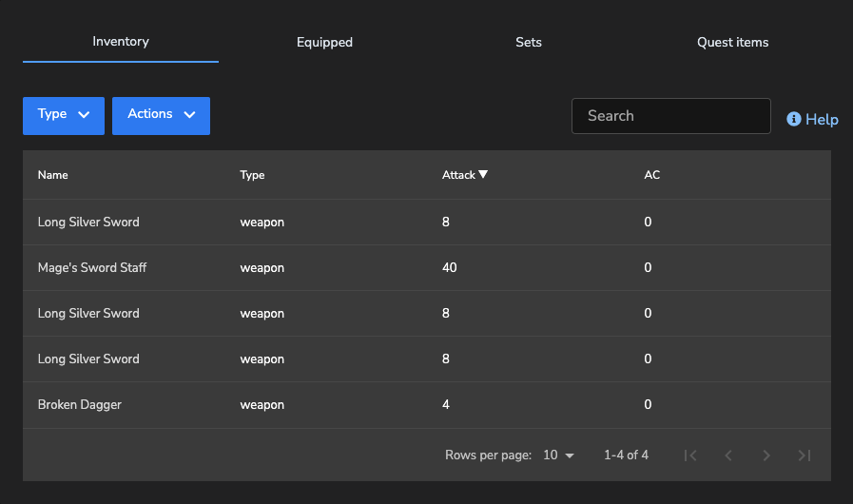Go to the previous page arrow
Screen dimensions: 853x504
tap(728, 455)
